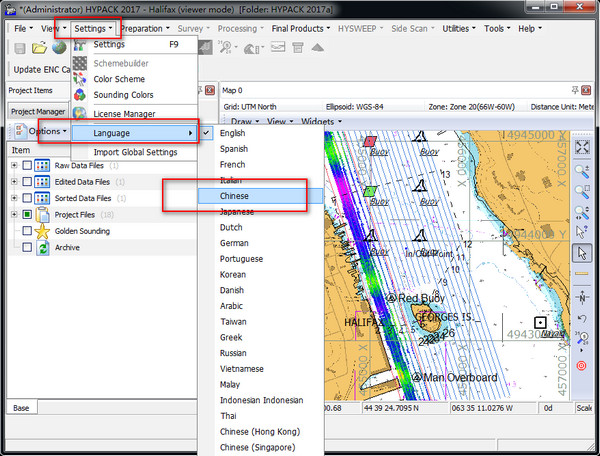
Task: Click the Update ENC button
Action: (41, 70)
